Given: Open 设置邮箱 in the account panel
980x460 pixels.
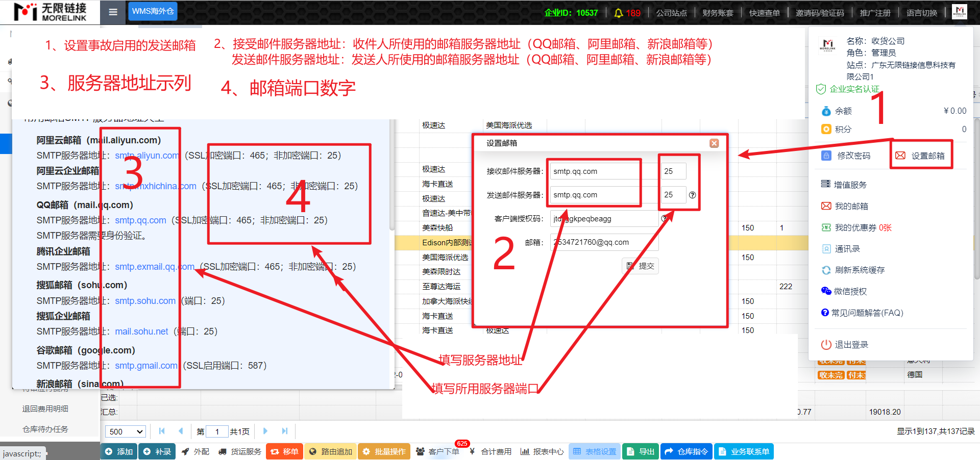Looking at the screenshot, I should 921,156.
